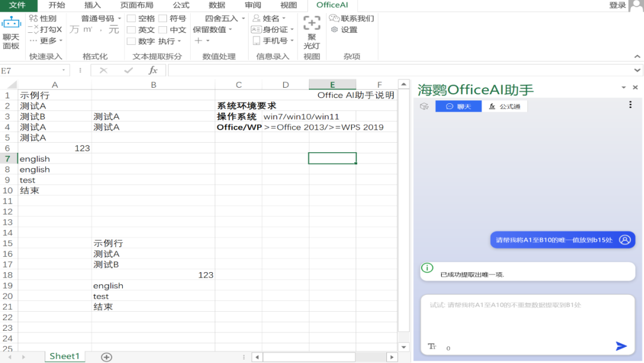This screenshot has height=363, width=644.
Task: Check the 数字 checkbox
Action: (131, 41)
